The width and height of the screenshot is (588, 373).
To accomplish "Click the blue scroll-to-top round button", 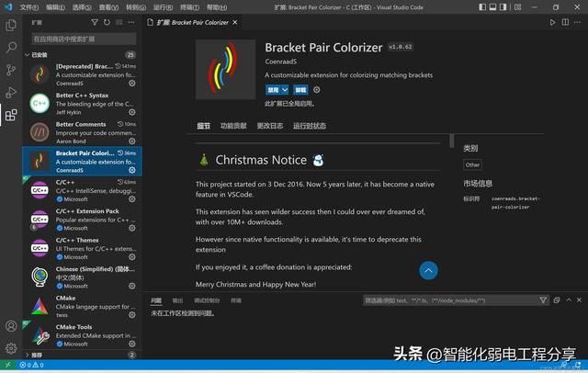I will coord(428,270).
